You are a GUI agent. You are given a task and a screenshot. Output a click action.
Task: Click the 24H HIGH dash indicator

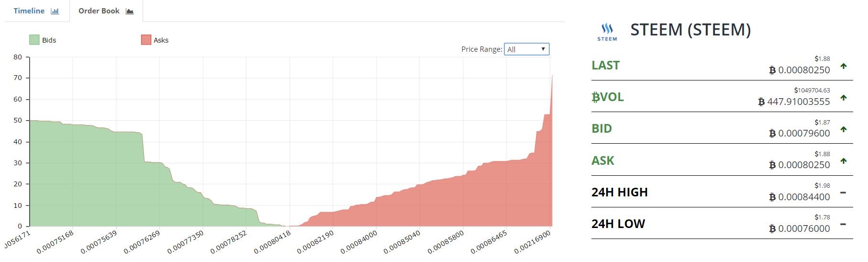843,193
